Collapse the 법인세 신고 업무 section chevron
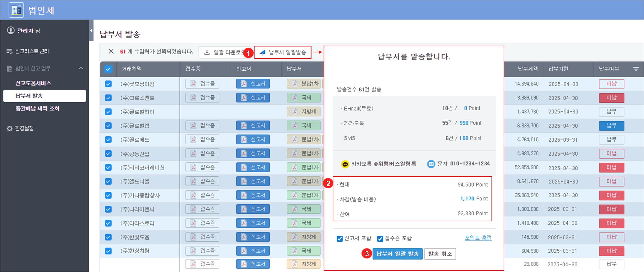644x272 pixels. tap(81, 68)
